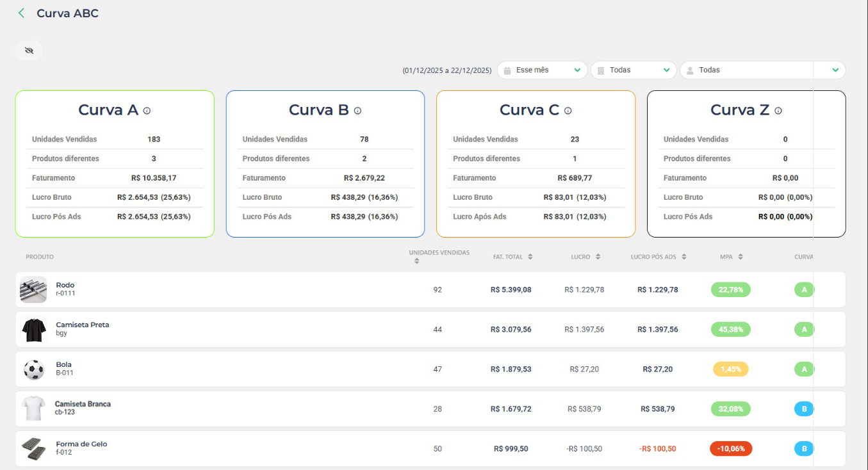The width and height of the screenshot is (868, 470).
Task: Sort table by Fat. Total
Action: (530, 257)
